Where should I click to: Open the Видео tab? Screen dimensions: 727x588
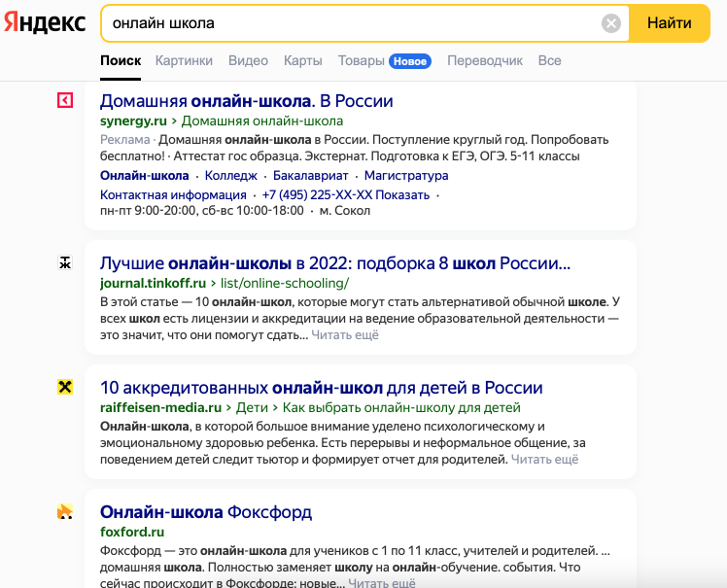[x=248, y=60]
